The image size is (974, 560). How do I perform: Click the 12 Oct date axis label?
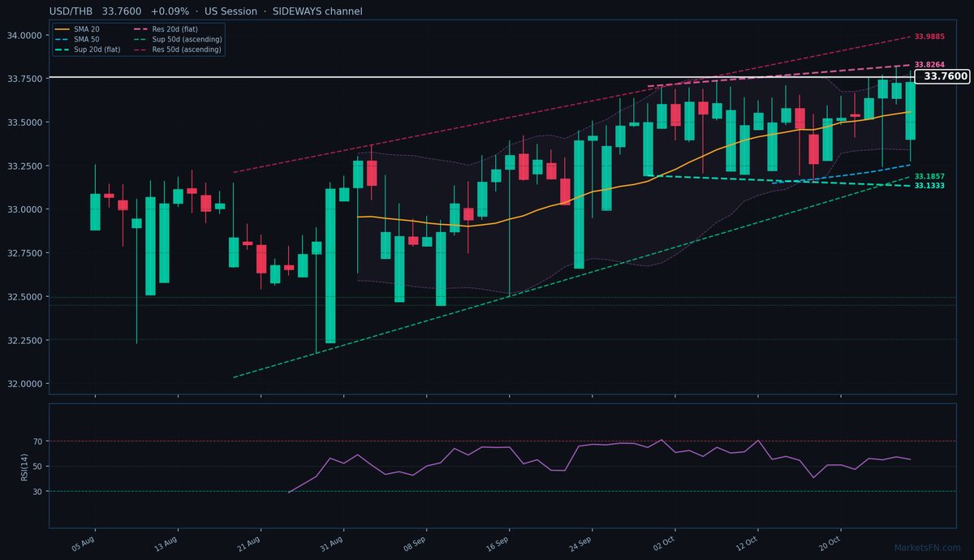coord(746,542)
